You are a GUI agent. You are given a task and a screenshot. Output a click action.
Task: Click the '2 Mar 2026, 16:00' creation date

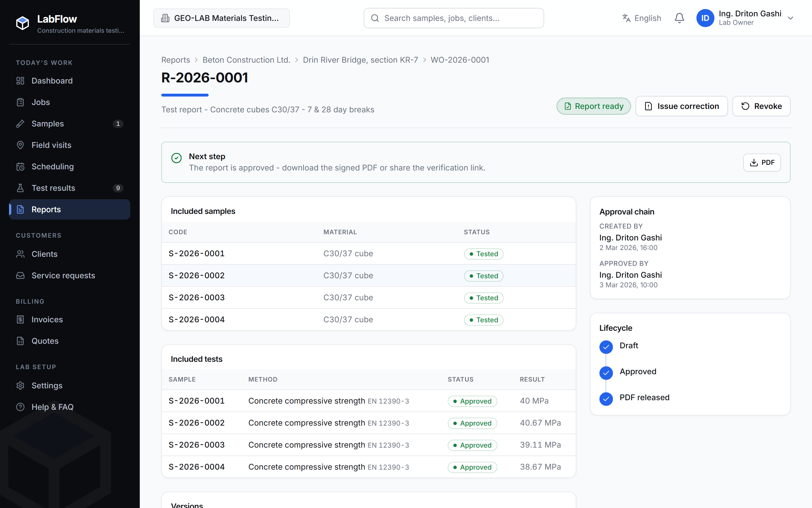628,248
